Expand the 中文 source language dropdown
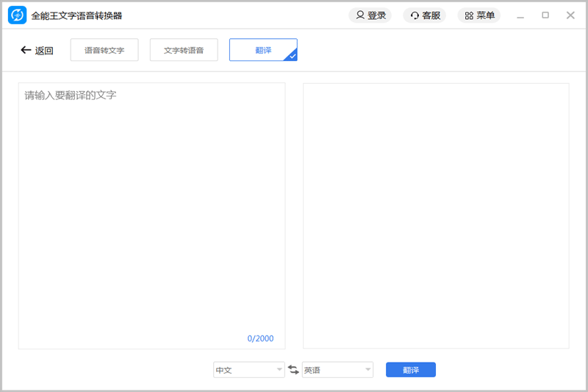588x392 pixels. [279, 370]
